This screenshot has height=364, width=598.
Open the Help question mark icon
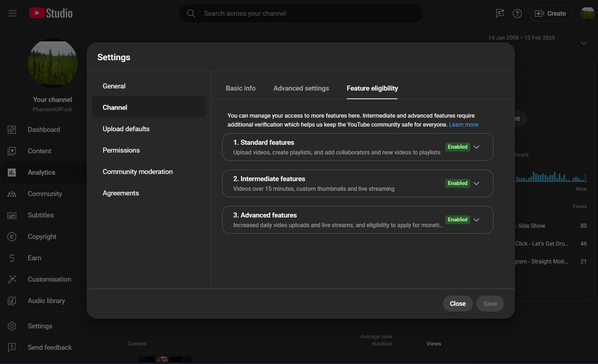[x=517, y=14]
